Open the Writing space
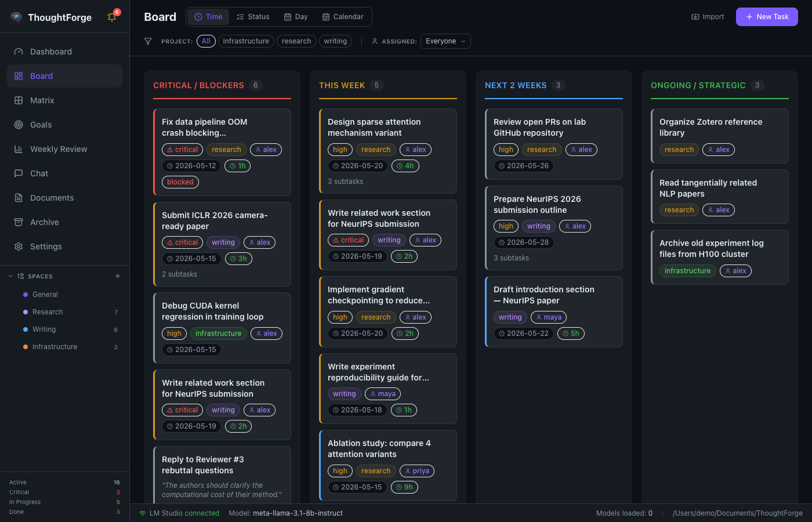Image resolution: width=812 pixels, height=522 pixels. (64, 329)
